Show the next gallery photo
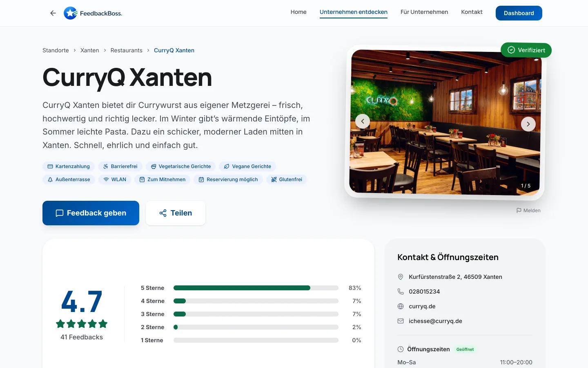Viewport: 588px width, 368px height. tap(528, 124)
